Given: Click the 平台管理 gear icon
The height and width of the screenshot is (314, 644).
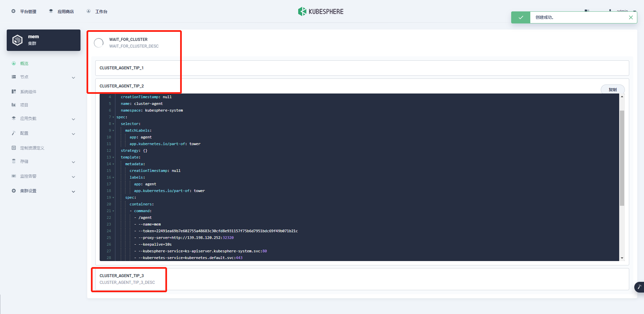Looking at the screenshot, I should (x=13, y=11).
